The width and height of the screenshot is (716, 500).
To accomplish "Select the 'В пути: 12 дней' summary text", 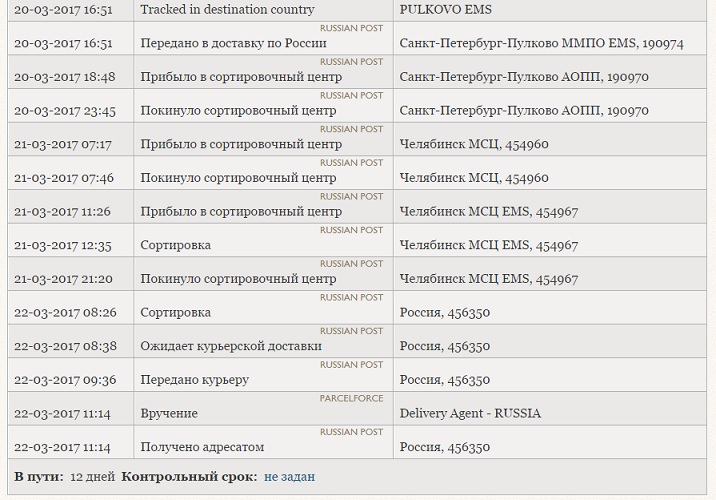I will pos(64,477).
